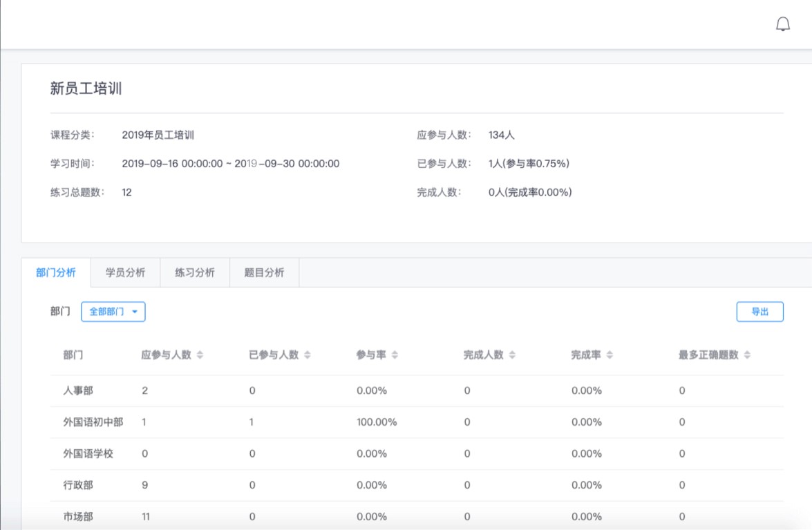This screenshot has height=530, width=812.
Task: Click the 134人 expected participants value
Action: point(501,135)
